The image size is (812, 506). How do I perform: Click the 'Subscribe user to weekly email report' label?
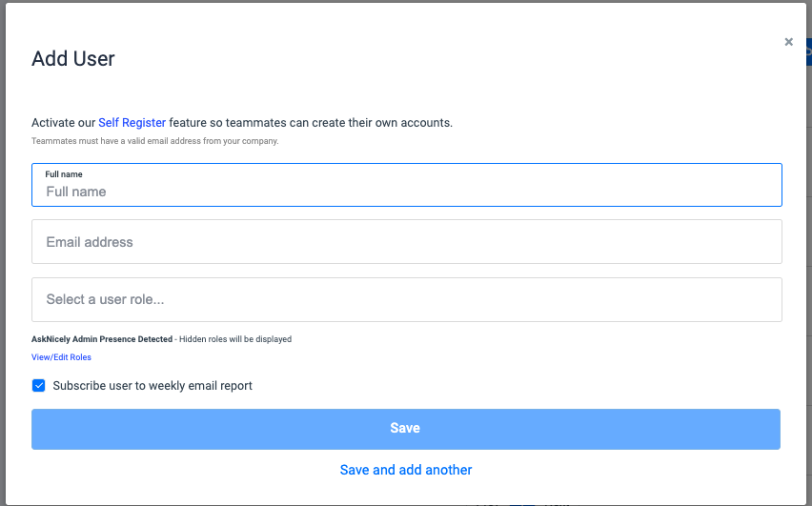[x=152, y=386]
